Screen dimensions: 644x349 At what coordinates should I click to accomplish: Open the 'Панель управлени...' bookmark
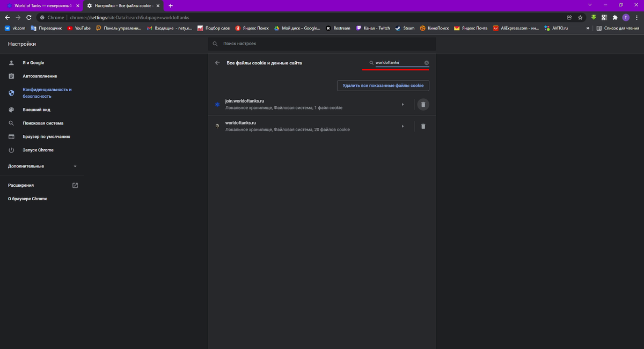119,28
